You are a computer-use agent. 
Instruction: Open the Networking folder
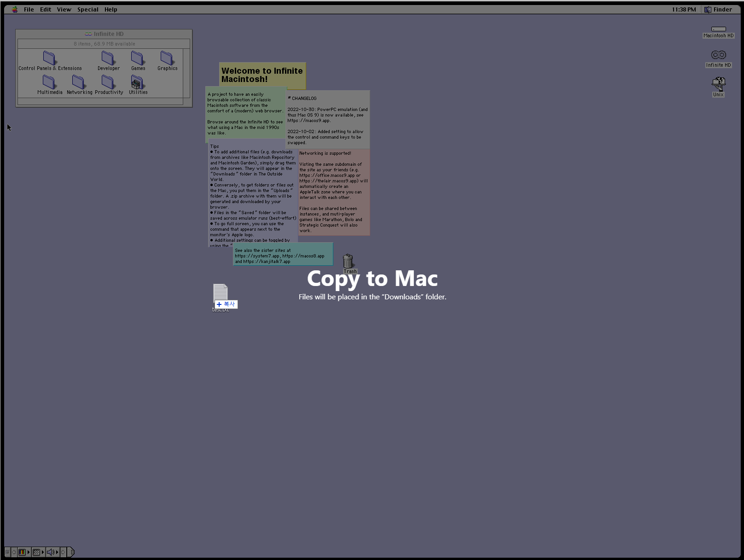[x=79, y=85]
